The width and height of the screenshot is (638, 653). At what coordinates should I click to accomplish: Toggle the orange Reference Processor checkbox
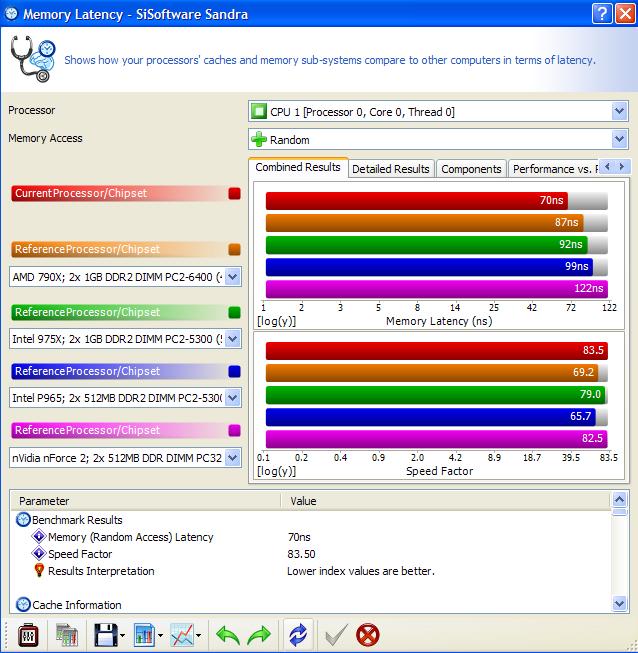(x=234, y=249)
